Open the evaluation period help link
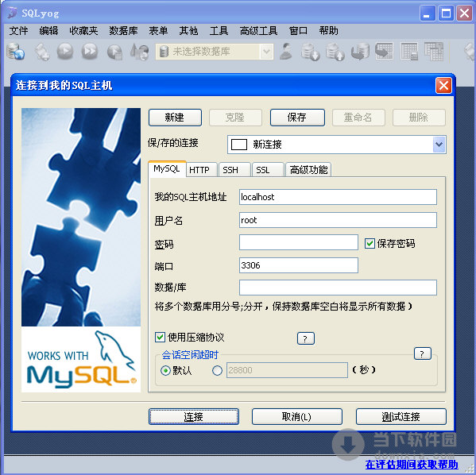This screenshot has width=476, height=475. (x=412, y=465)
